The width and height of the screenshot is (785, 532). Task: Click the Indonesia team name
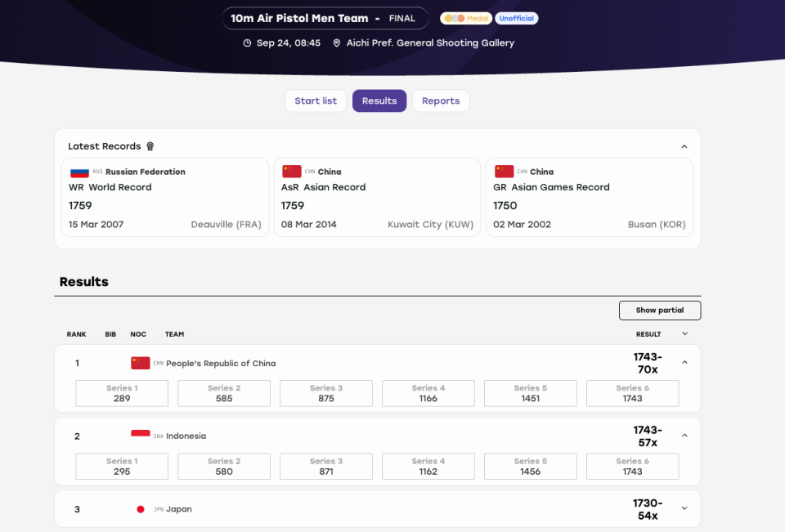point(186,436)
